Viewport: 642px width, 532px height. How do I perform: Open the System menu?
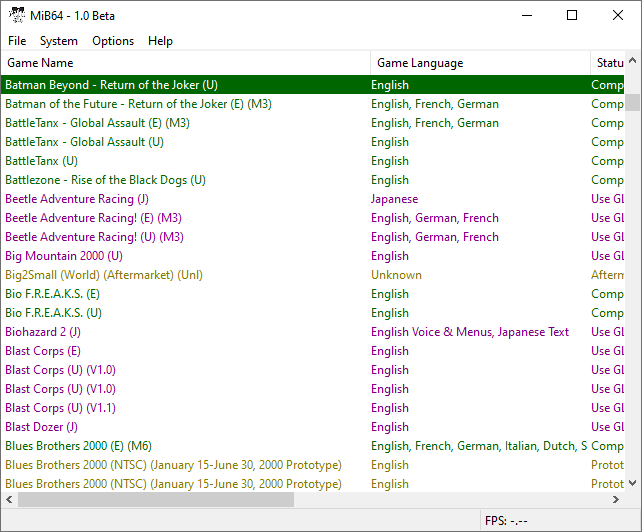pyautogui.click(x=59, y=41)
